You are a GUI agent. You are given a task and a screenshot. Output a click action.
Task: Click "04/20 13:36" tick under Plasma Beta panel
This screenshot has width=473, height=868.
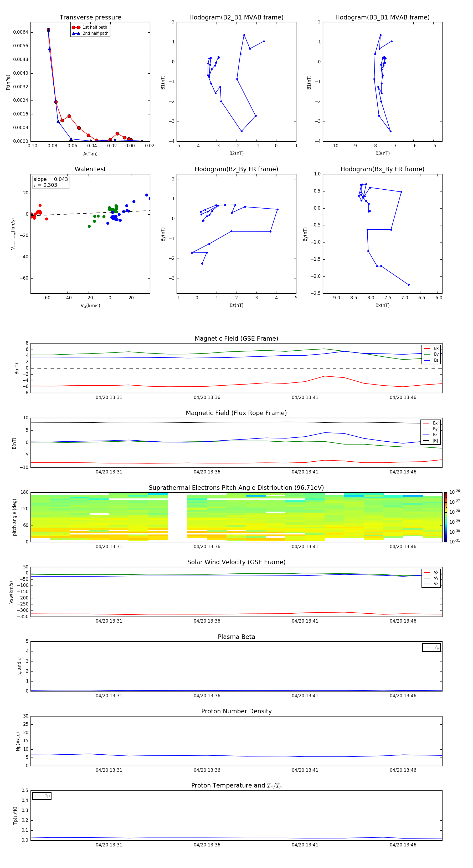coord(207,695)
